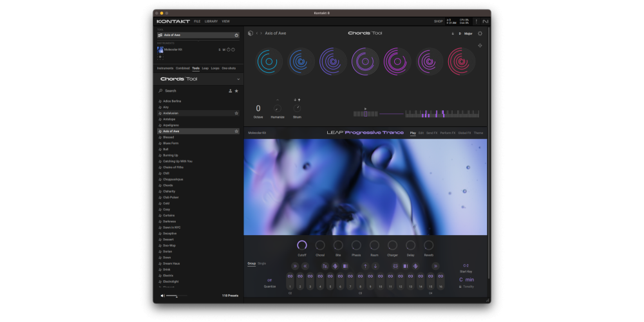The width and height of the screenshot is (644, 322).
Task: Click the Octave value 0
Action: click(x=258, y=108)
